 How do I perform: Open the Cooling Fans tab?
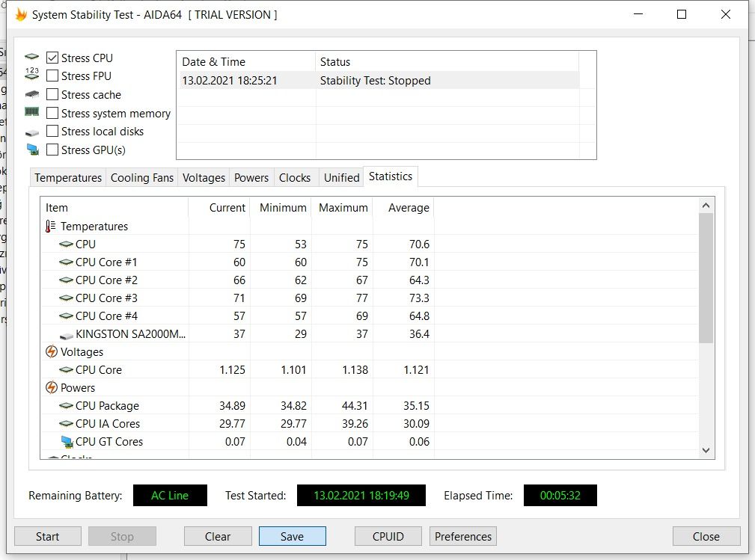(142, 177)
